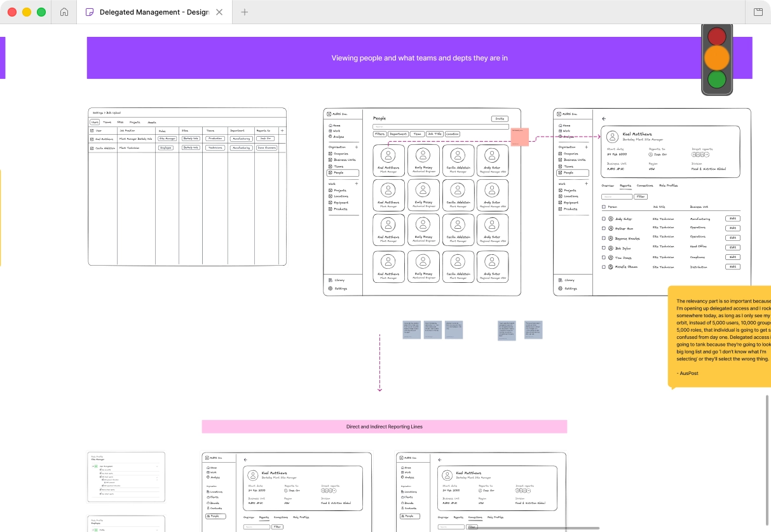
Task: Select highlighted People item in People list wireframe
Action: [x=343, y=173]
